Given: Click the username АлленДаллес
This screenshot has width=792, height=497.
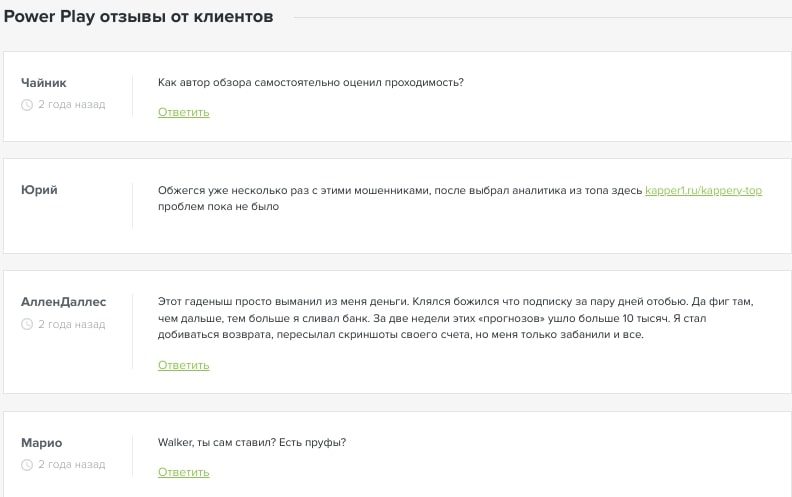Looking at the screenshot, I should [63, 302].
